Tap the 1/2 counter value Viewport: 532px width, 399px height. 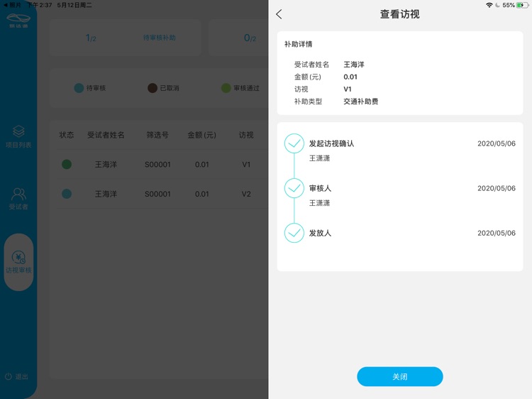[x=91, y=38]
